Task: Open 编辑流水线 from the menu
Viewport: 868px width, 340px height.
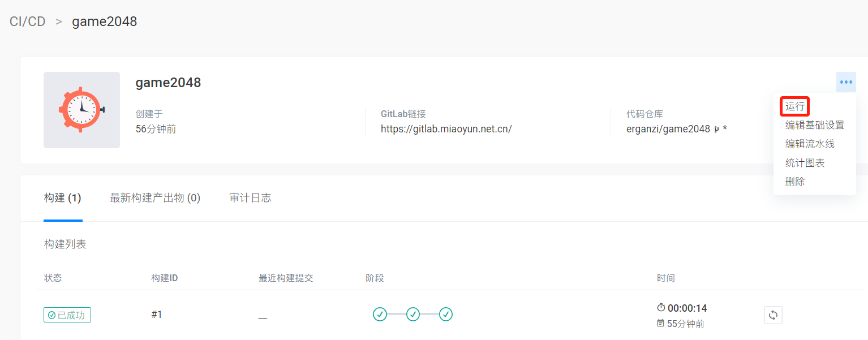Action: coord(810,144)
